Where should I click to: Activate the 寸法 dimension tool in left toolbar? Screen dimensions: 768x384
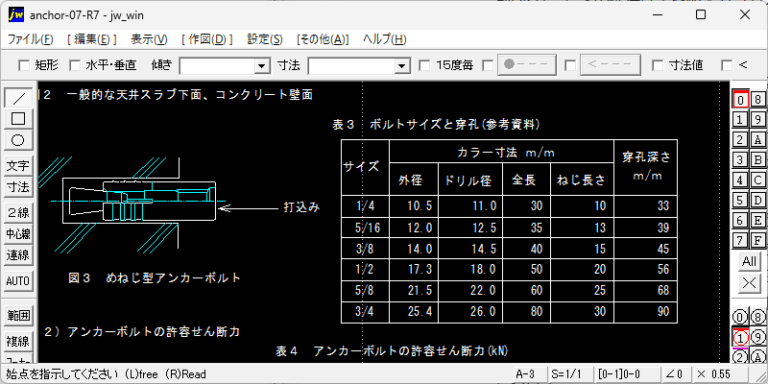18,187
